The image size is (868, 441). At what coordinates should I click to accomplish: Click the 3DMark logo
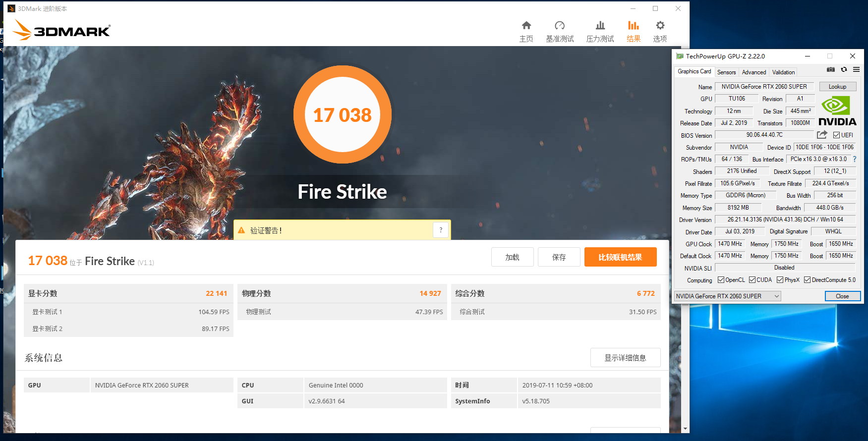click(61, 30)
